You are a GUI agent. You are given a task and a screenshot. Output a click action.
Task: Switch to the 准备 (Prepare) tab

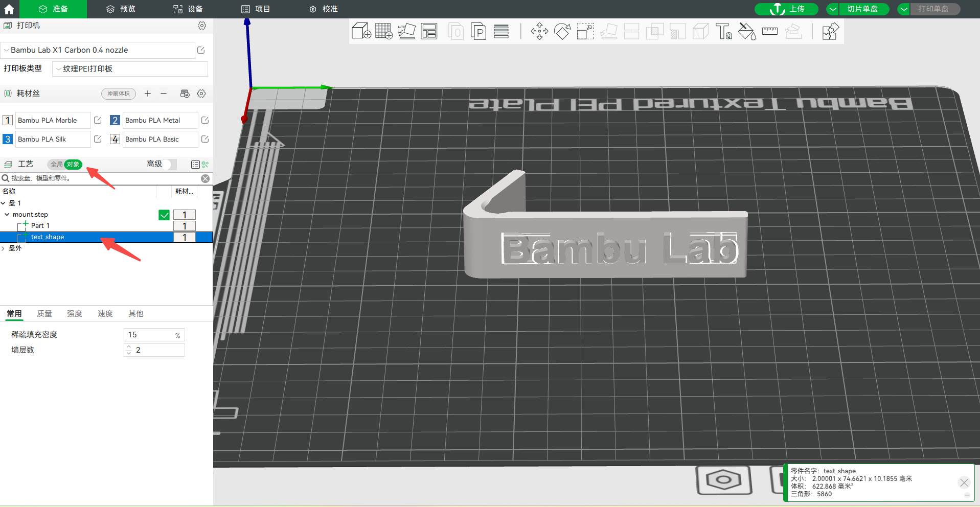[x=53, y=9]
